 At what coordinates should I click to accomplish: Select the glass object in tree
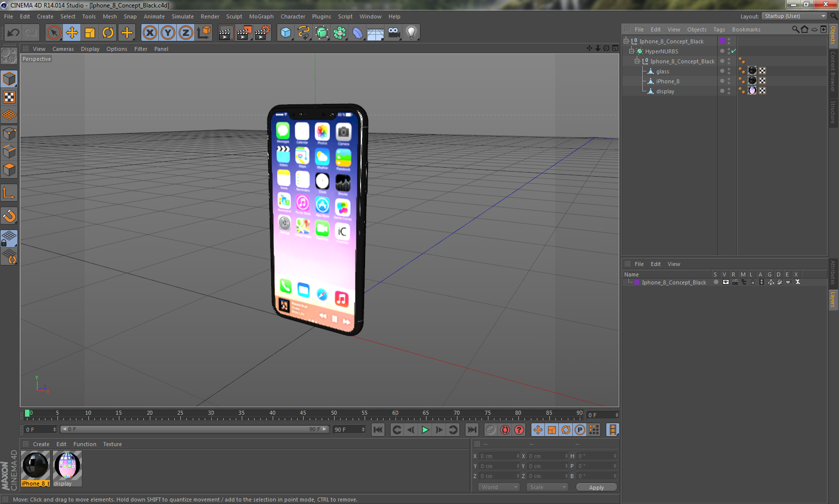pyautogui.click(x=662, y=71)
